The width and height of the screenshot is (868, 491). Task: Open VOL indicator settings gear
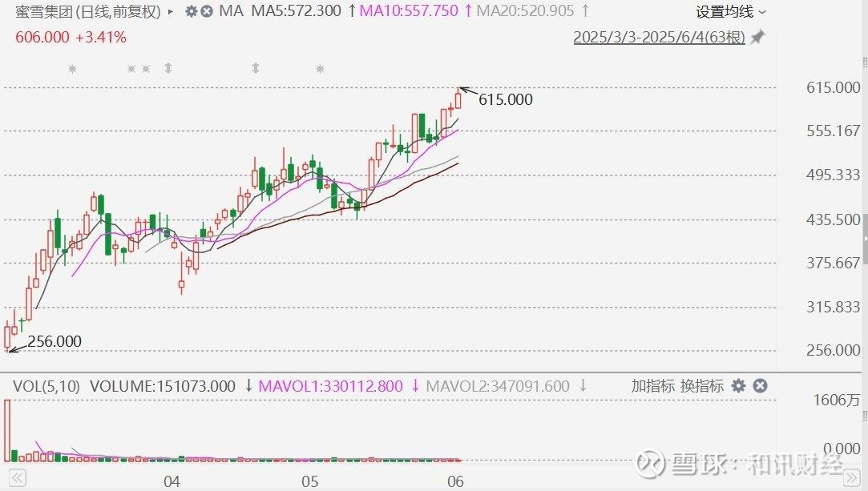click(x=738, y=386)
